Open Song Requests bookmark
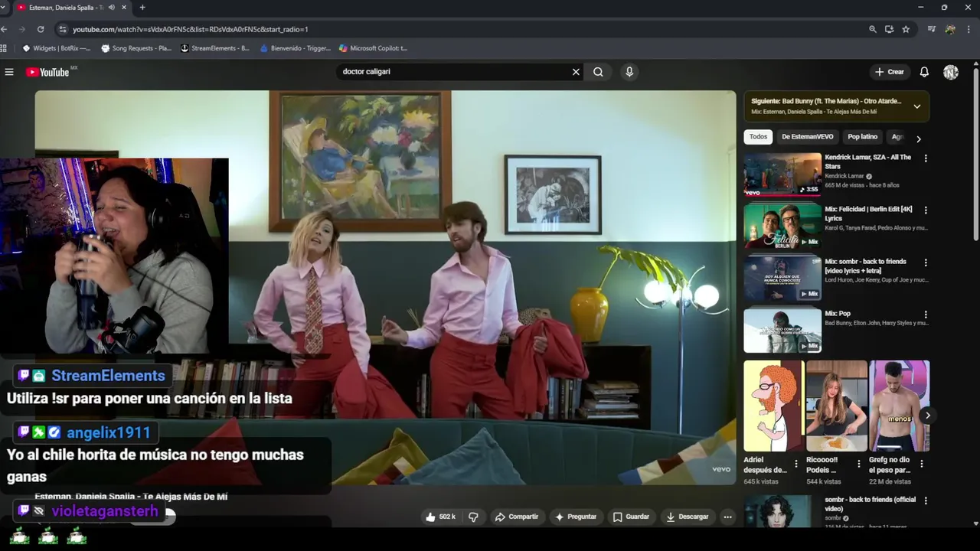The width and height of the screenshot is (980, 551). [136, 48]
